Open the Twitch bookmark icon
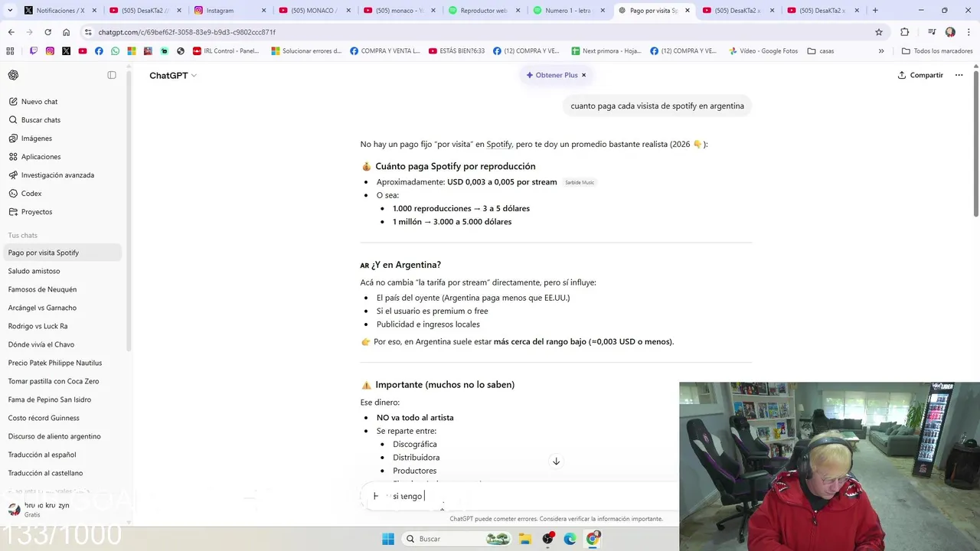 [x=33, y=51]
